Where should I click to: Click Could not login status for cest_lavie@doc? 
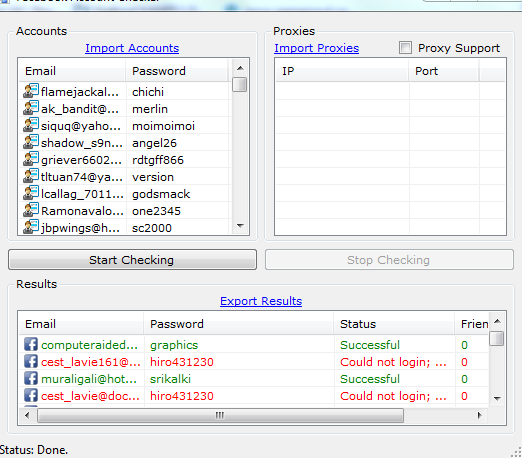coord(393,396)
